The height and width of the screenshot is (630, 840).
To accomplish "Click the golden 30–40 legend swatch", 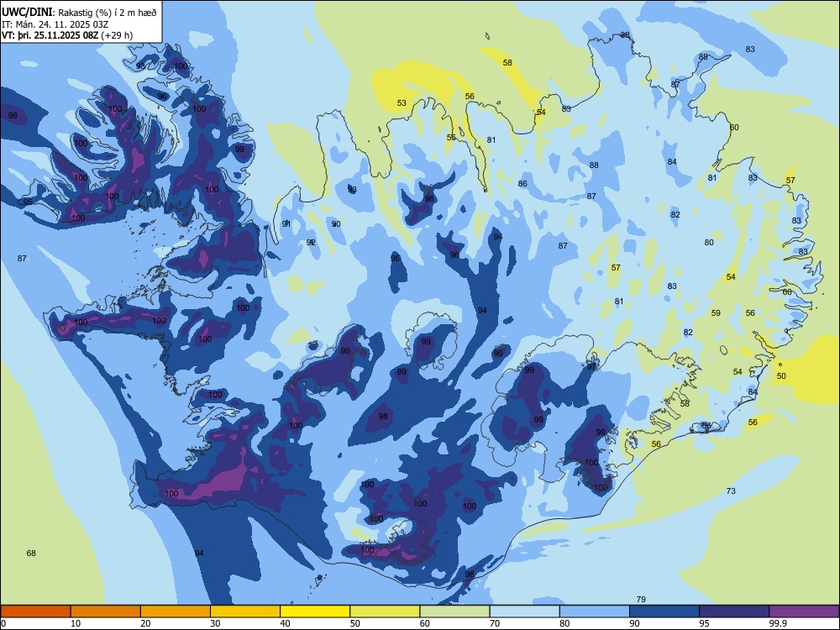I will (245, 612).
